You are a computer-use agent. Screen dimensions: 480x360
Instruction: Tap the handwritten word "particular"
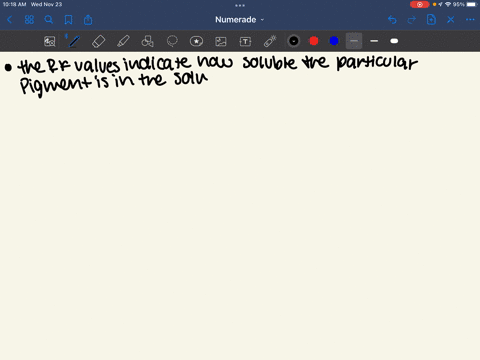pos(377,63)
